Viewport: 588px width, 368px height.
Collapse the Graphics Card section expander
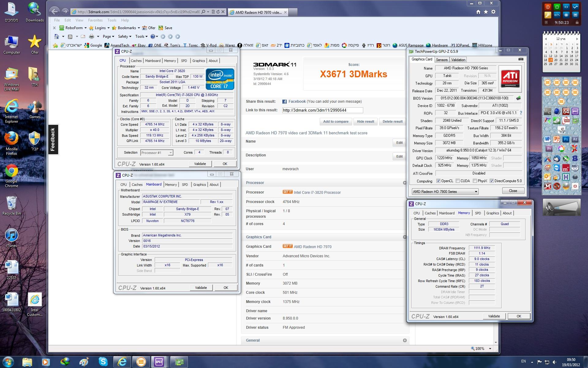(x=405, y=237)
